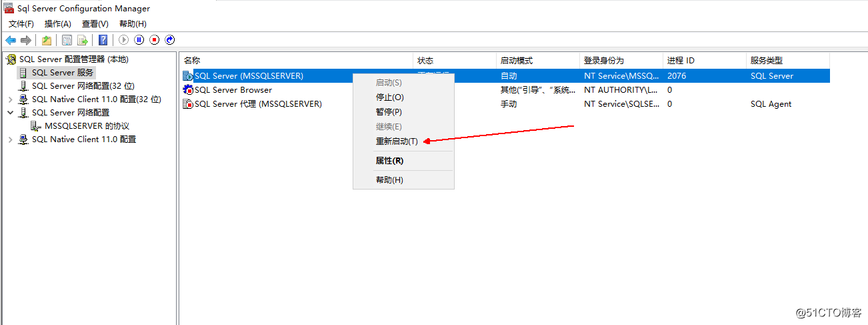
Task: Sort by the 状态 column header
Action: coord(455,61)
